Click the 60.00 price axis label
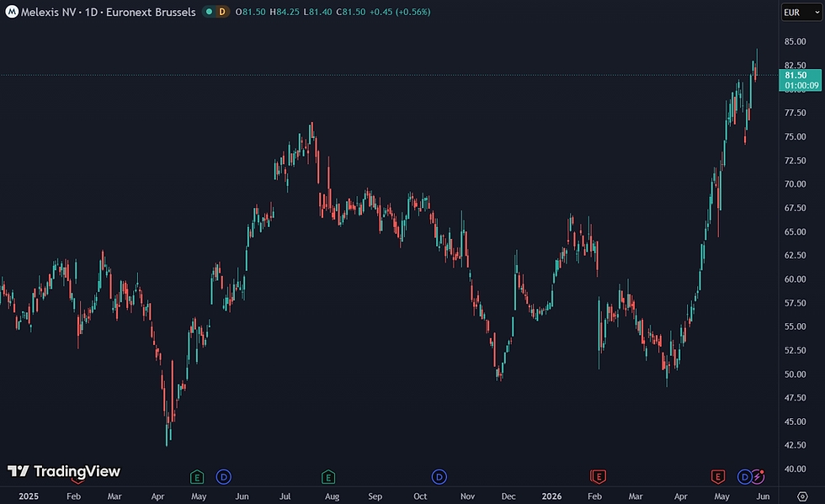 [x=795, y=279]
